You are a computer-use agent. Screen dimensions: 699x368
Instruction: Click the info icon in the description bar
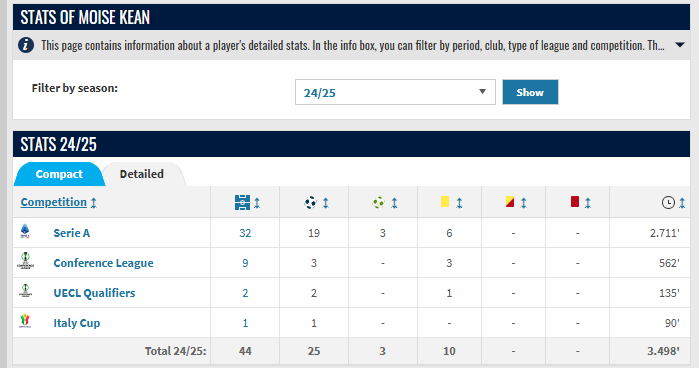(x=26, y=45)
